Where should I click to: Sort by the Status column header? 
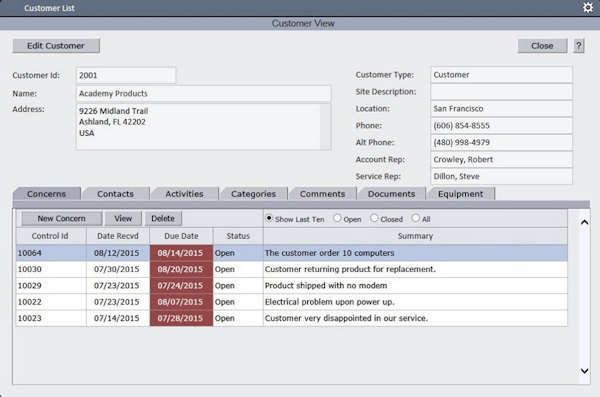coord(238,236)
